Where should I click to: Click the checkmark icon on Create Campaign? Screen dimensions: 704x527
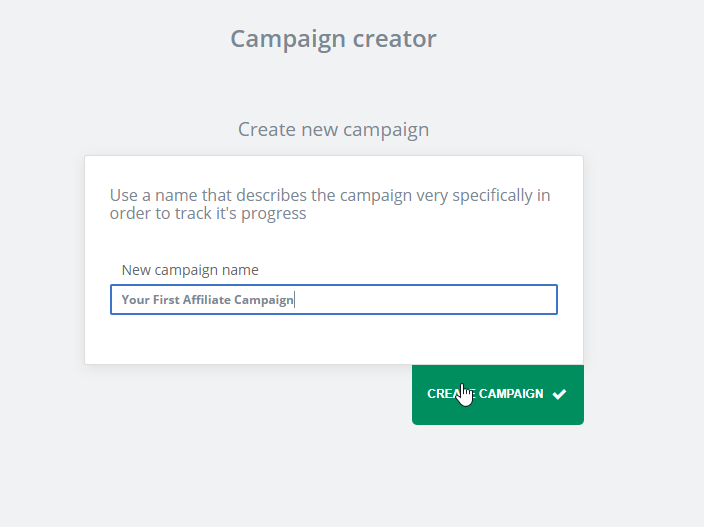point(559,394)
